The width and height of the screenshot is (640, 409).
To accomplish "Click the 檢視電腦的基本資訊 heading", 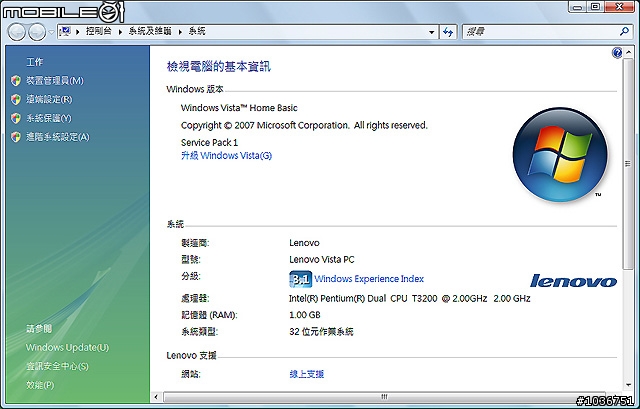I will [x=219, y=67].
